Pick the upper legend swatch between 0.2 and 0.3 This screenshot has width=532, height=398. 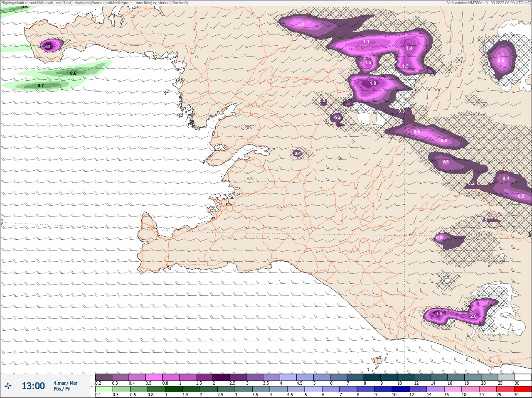pos(103,377)
